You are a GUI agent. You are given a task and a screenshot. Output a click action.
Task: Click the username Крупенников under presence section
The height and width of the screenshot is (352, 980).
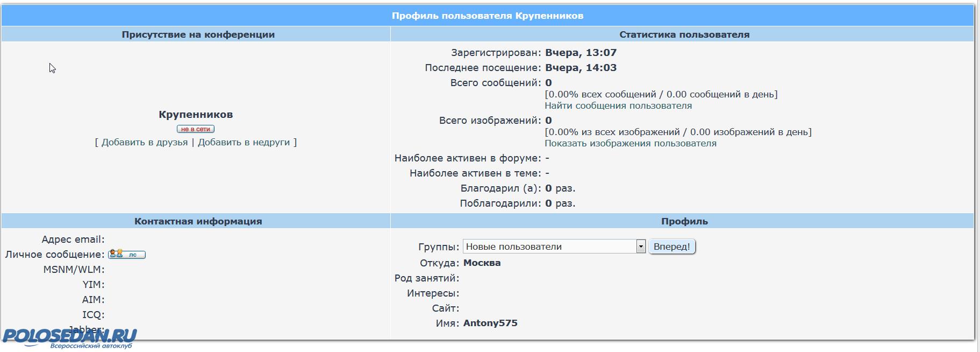point(196,115)
